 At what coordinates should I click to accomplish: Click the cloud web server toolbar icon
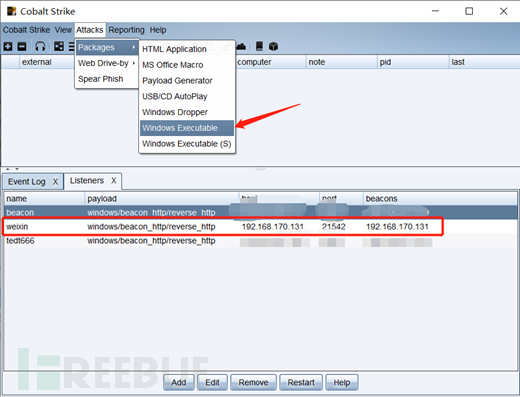pos(241,46)
